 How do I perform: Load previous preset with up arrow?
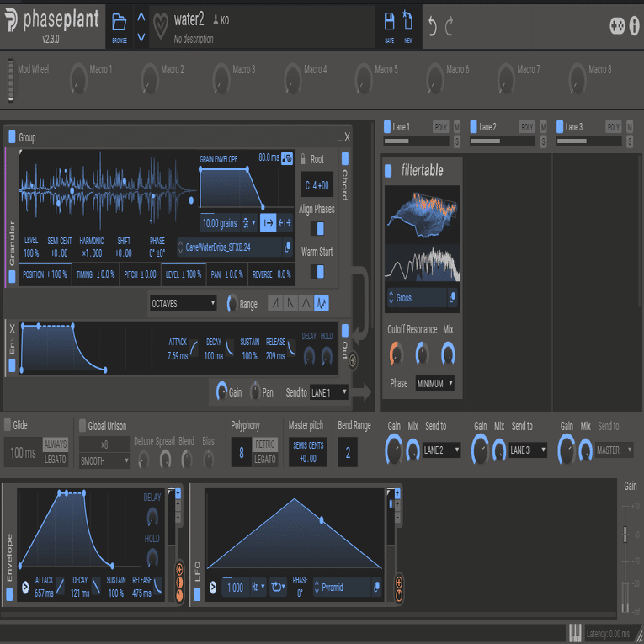(141, 17)
